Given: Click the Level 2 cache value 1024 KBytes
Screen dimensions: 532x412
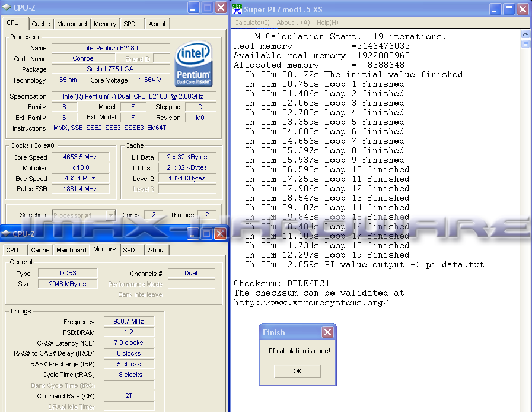Looking at the screenshot, I should [187, 178].
